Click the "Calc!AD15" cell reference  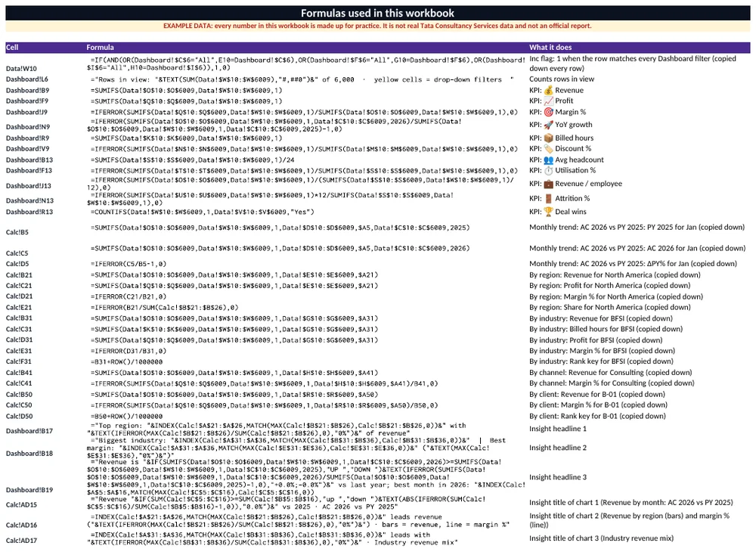(x=21, y=505)
